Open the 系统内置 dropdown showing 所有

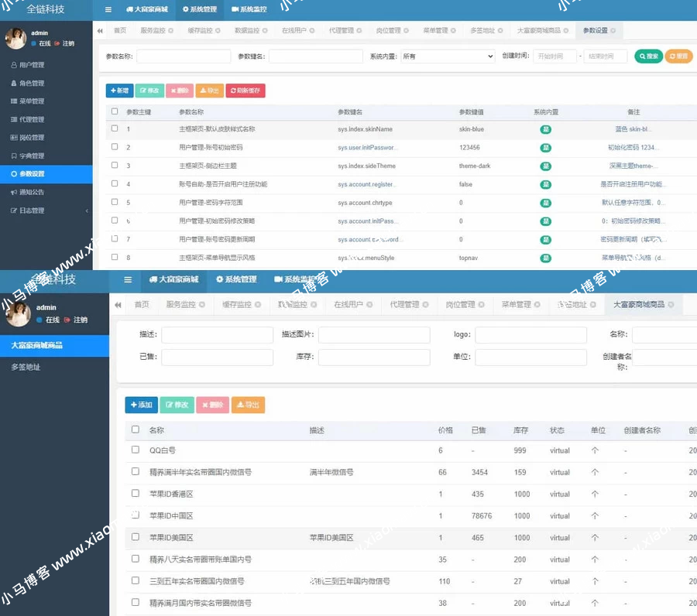(x=447, y=56)
